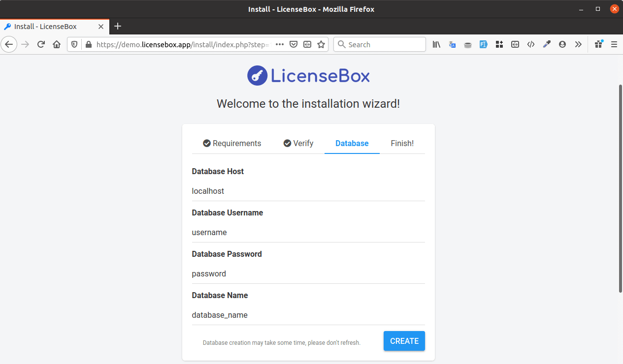The height and width of the screenshot is (364, 623).
Task: Open the Firefox hamburger menu
Action: pyautogui.click(x=614, y=44)
